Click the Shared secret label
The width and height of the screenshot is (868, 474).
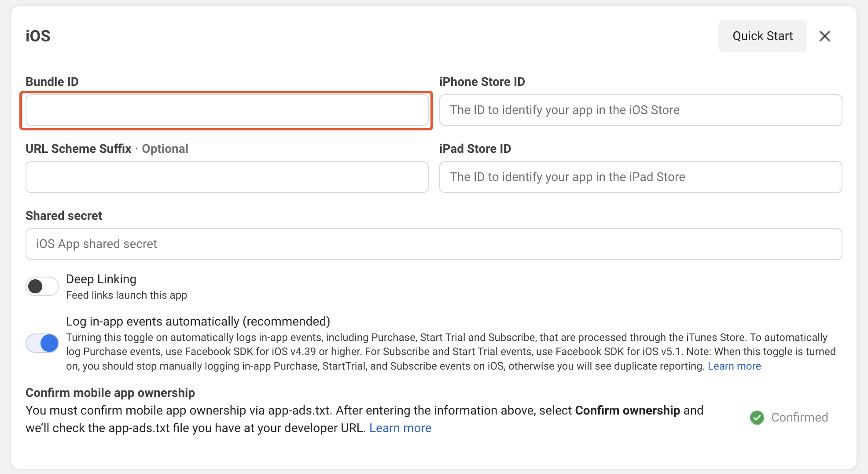[x=64, y=216]
